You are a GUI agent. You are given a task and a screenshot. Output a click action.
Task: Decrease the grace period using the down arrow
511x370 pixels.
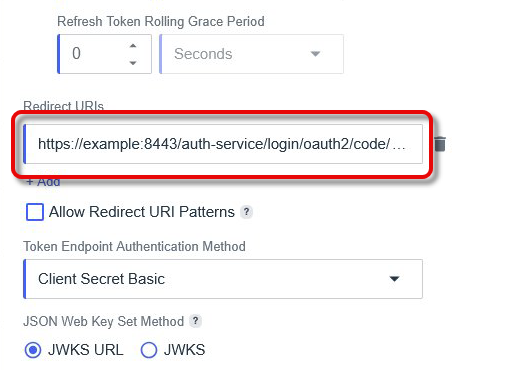[133, 63]
